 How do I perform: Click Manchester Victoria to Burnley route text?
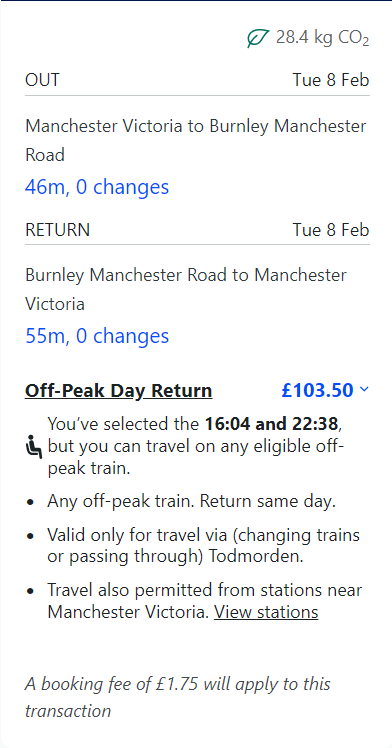[x=196, y=140]
